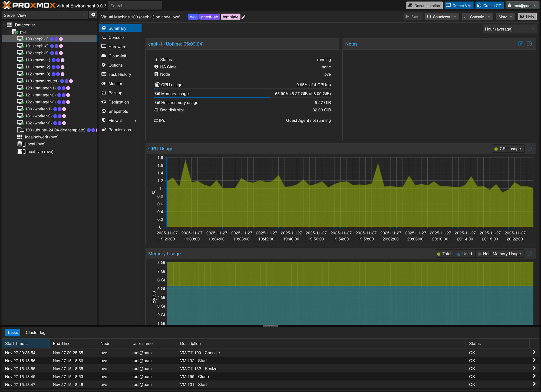The image size is (541, 392).
Task: Open the server view settings gear
Action: tap(93, 15)
